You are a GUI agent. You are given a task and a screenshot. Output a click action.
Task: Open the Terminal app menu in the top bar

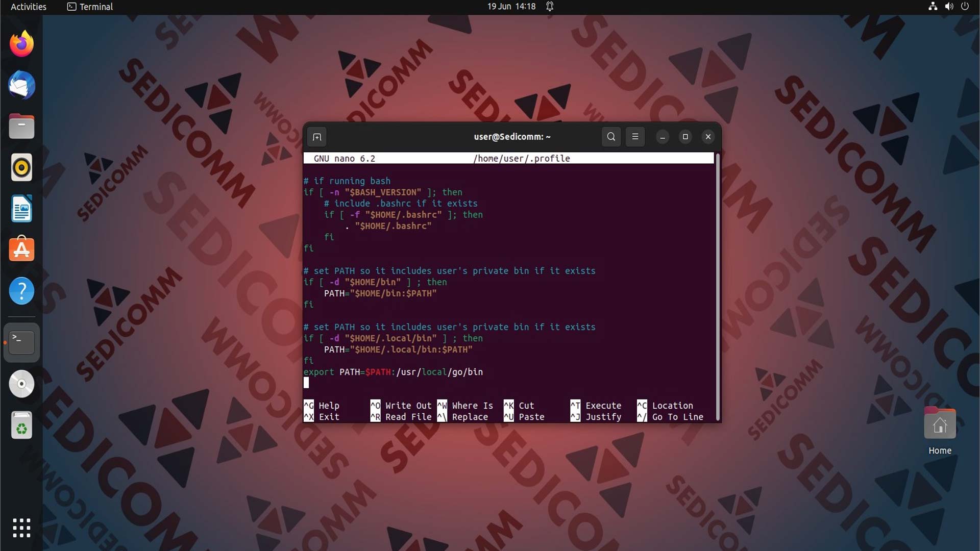pos(90,7)
